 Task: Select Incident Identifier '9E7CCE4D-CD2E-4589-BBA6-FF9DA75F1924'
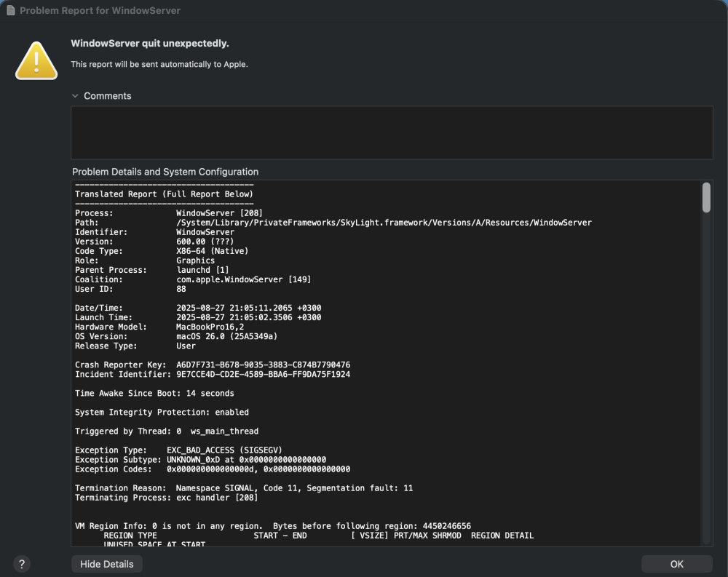263,374
